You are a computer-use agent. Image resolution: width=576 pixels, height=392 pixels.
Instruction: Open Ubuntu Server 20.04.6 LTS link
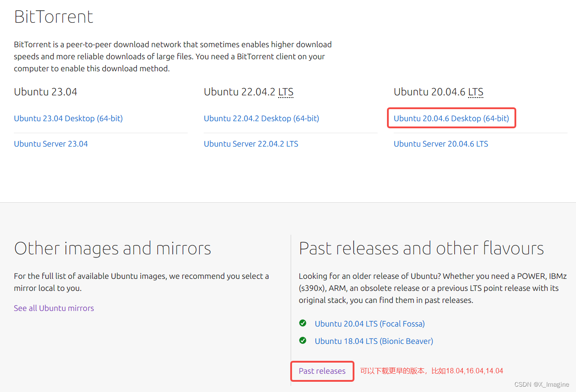441,144
